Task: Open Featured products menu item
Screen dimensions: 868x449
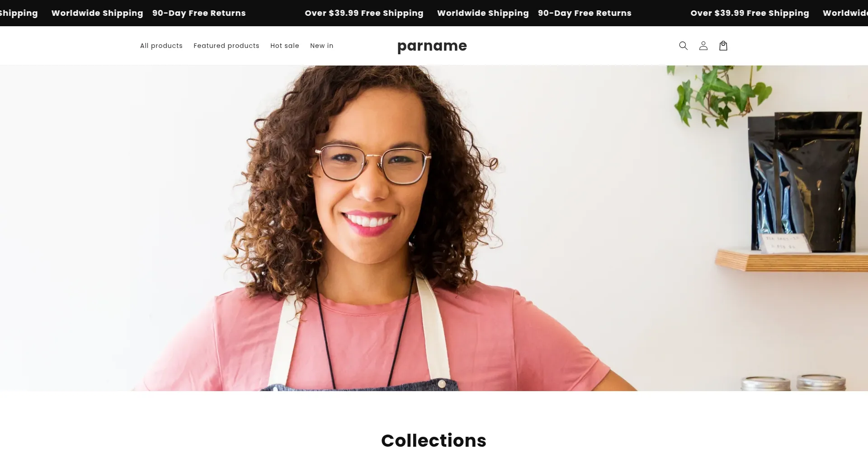Action: (226, 46)
